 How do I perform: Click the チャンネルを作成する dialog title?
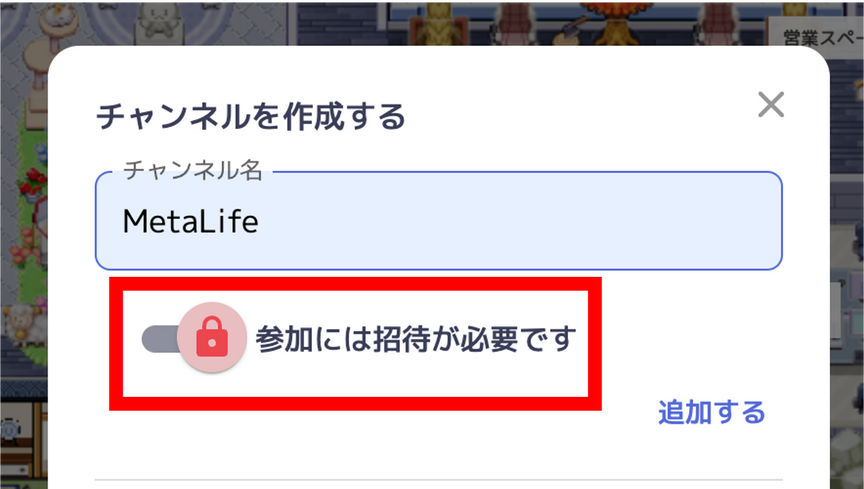251,116
